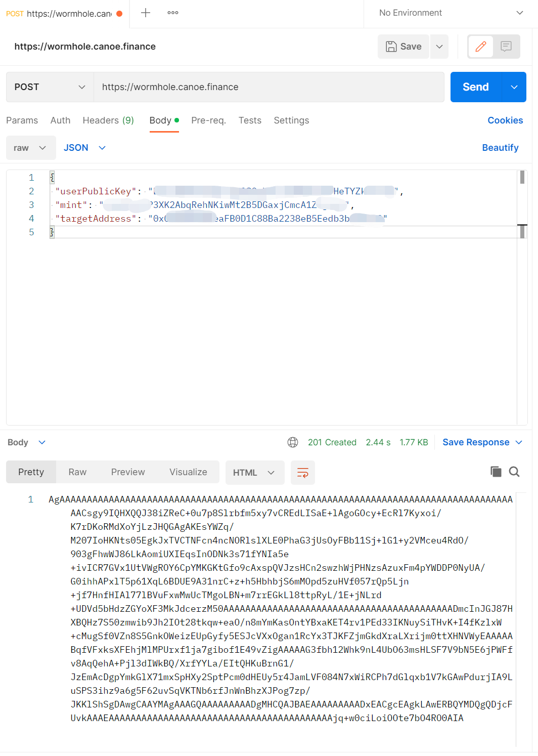Click the globe network information icon
This screenshot has height=756, width=538.
(x=293, y=442)
